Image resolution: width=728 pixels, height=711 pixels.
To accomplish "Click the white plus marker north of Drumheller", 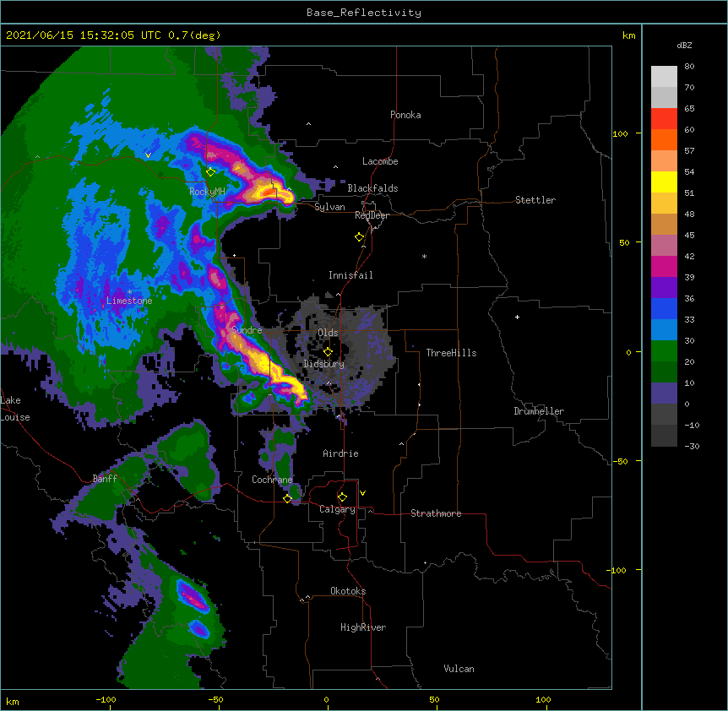I will (517, 317).
